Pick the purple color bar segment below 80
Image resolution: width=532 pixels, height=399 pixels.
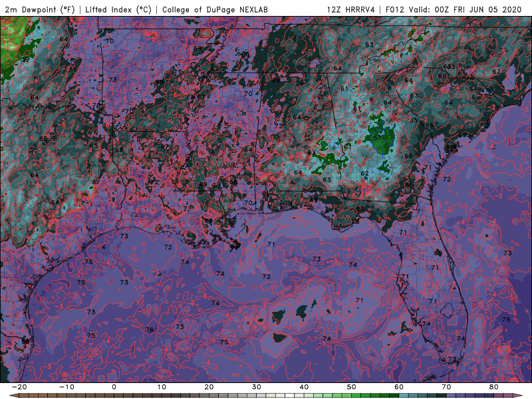[x=499, y=395]
